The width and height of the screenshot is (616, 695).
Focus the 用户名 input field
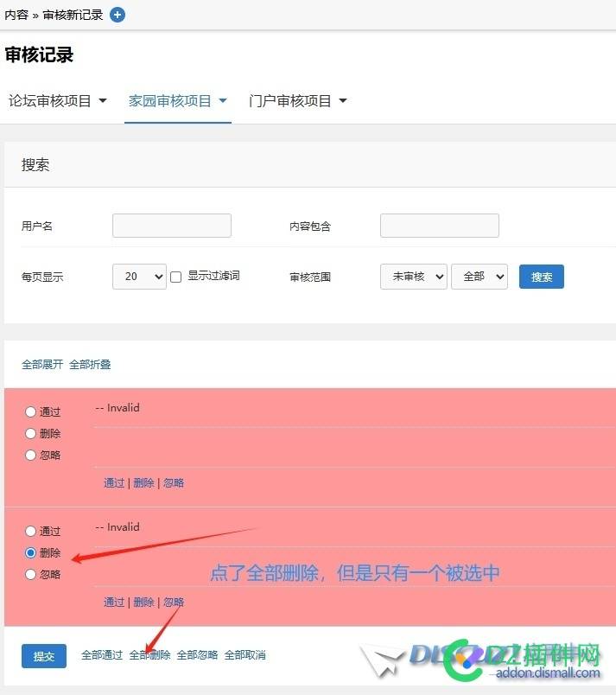point(172,226)
